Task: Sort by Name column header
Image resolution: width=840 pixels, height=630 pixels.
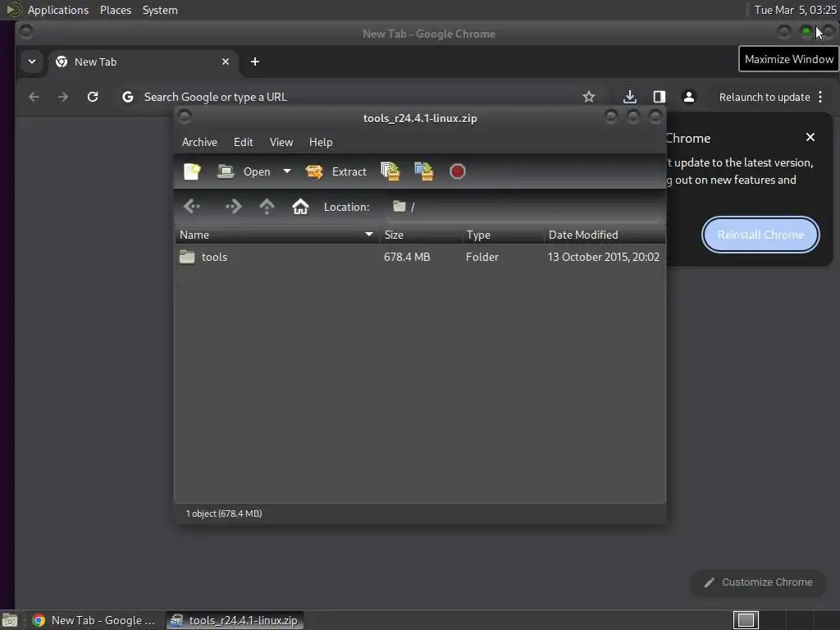Action: 277,235
